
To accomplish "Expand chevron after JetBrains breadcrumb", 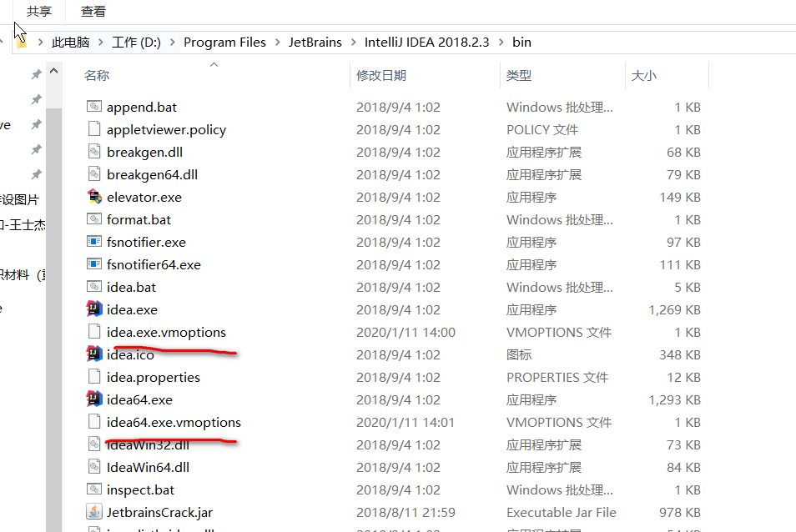I will tap(353, 42).
